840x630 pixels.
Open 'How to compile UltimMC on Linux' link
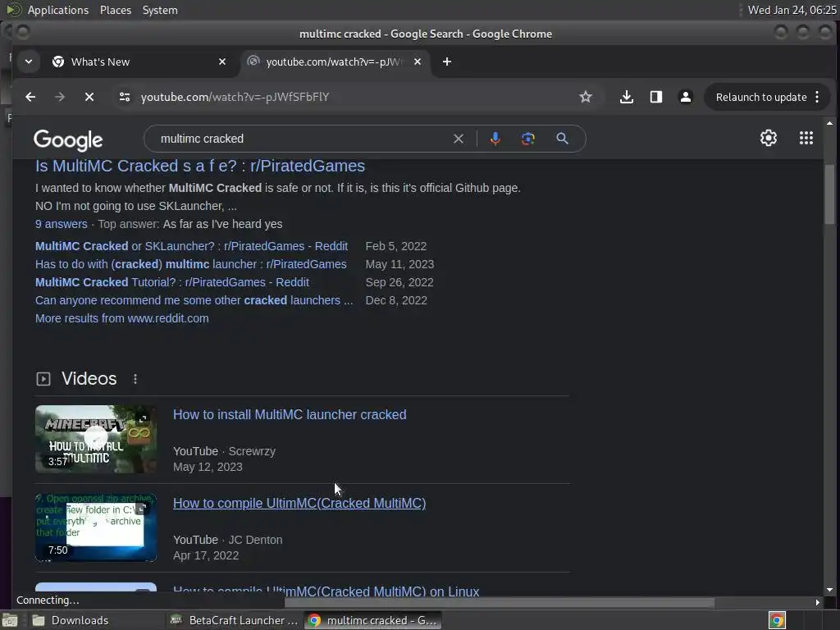click(x=326, y=590)
